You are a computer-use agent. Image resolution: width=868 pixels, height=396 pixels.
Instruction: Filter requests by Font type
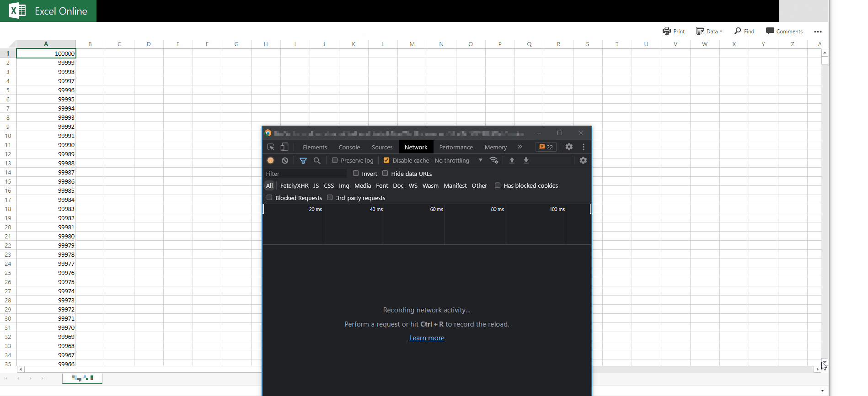[382, 185]
